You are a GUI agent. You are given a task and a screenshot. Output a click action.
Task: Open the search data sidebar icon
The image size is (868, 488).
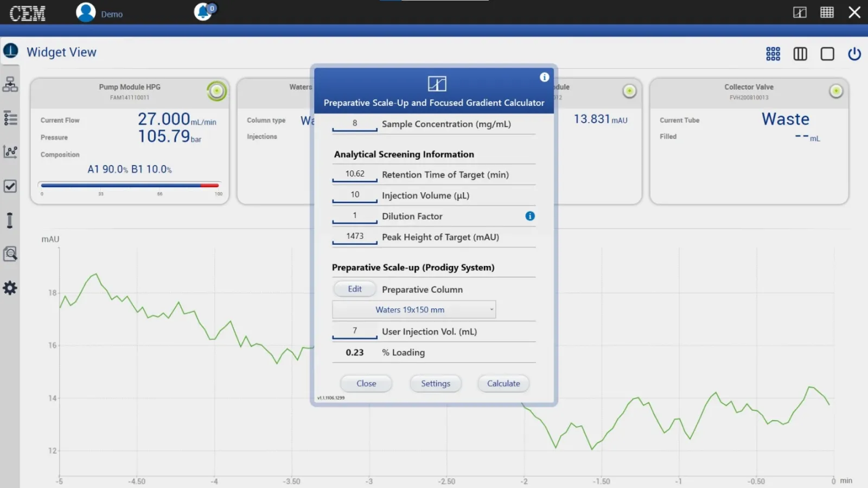[x=10, y=253]
